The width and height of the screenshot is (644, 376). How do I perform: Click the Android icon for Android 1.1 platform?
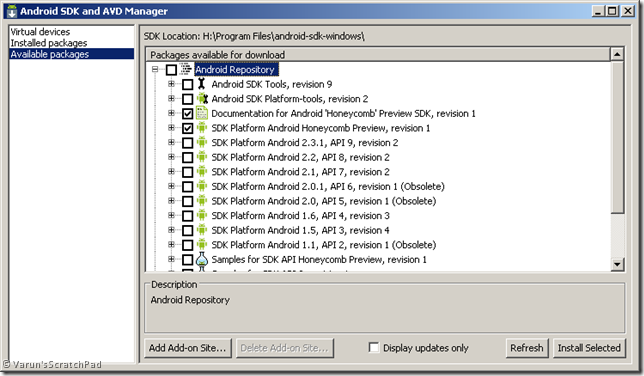pyautogui.click(x=202, y=245)
